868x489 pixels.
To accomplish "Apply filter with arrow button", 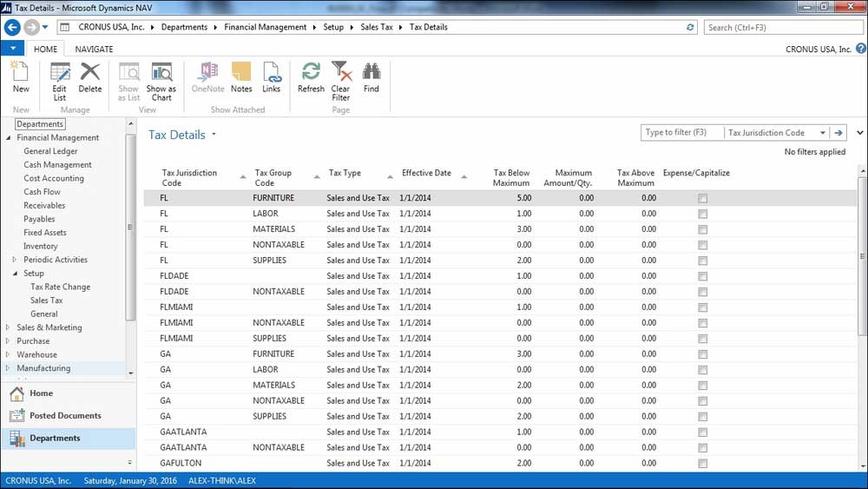I will click(x=838, y=133).
